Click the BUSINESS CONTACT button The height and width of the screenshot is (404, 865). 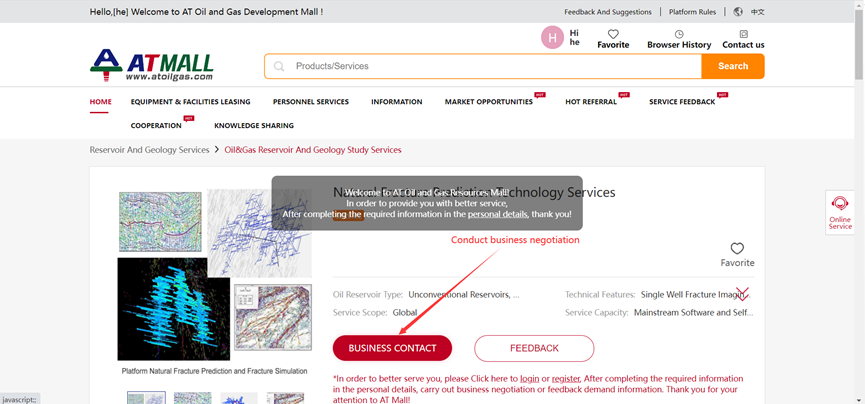coord(392,348)
